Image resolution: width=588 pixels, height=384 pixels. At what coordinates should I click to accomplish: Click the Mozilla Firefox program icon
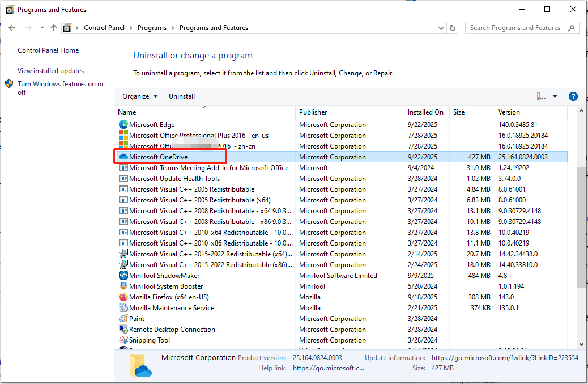pyautogui.click(x=123, y=297)
